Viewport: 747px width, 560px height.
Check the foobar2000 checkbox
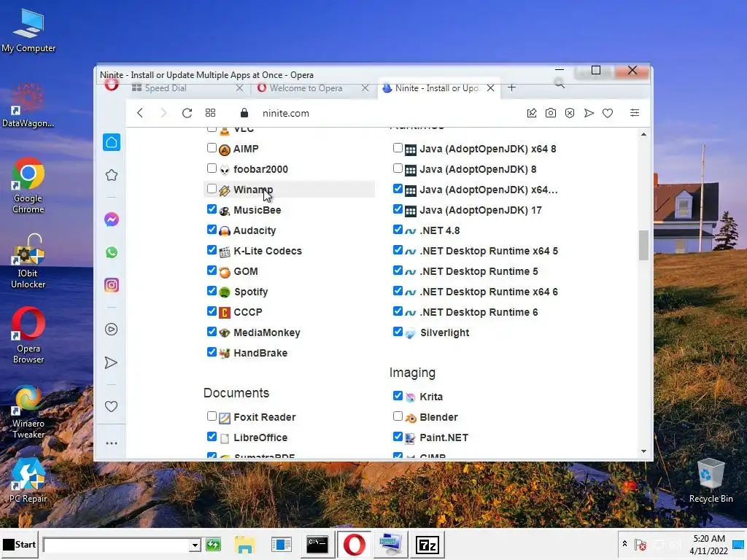click(212, 168)
